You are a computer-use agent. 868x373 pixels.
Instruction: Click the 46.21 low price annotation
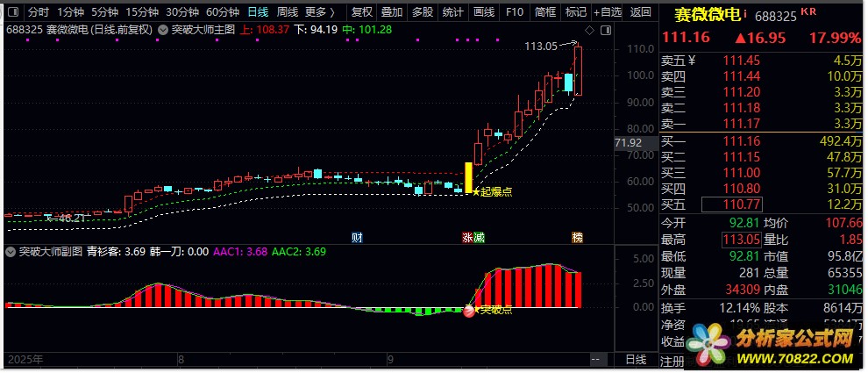pyautogui.click(x=71, y=219)
